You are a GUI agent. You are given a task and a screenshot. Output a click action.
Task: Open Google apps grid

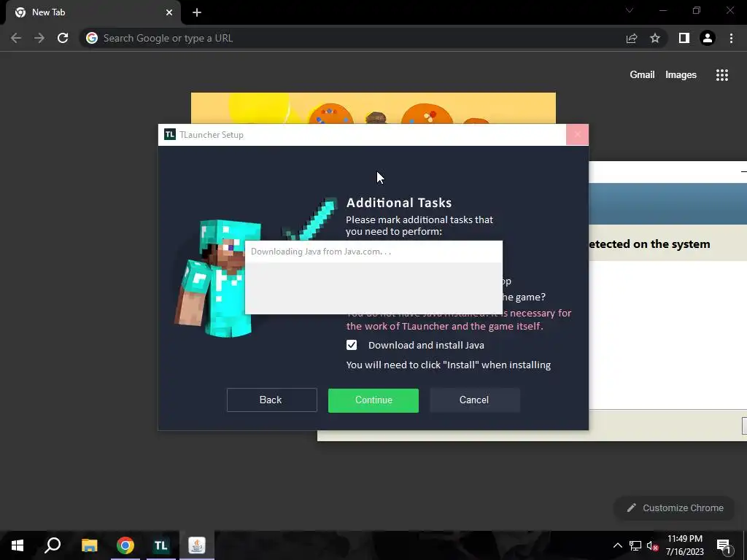tap(721, 75)
